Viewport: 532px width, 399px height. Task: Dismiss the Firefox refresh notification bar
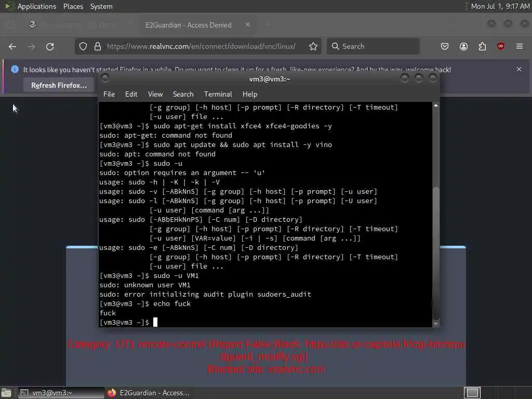519,69
